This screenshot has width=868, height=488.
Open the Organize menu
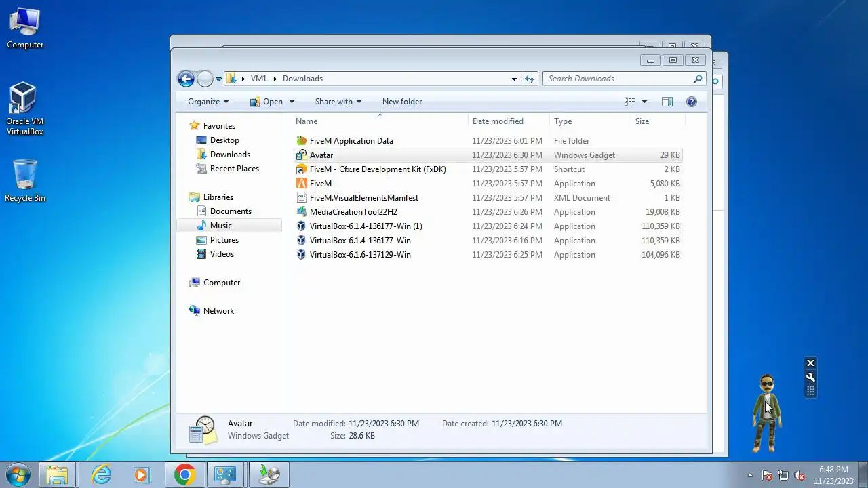(x=208, y=102)
